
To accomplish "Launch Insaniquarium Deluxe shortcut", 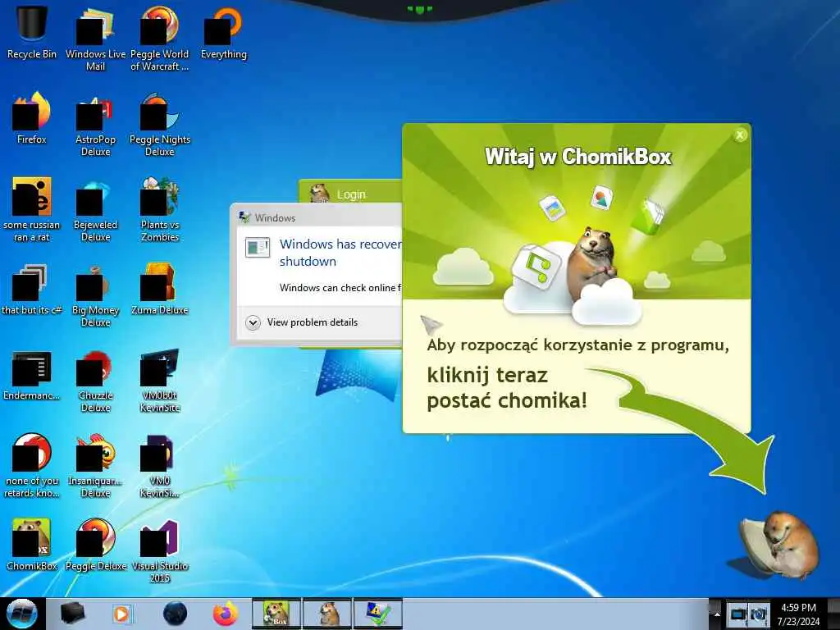I will tap(95, 465).
